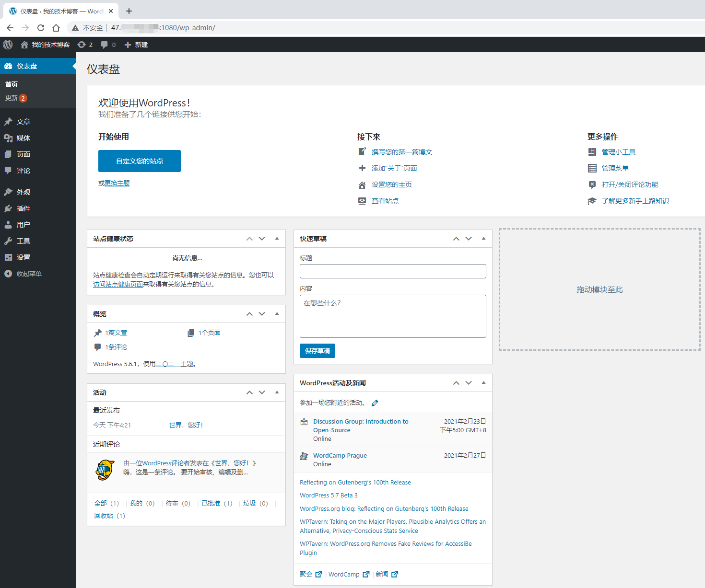Viewport: 705px width, 588px height.
Task: Open pending comments via the speech bubble icon
Action: [105, 45]
